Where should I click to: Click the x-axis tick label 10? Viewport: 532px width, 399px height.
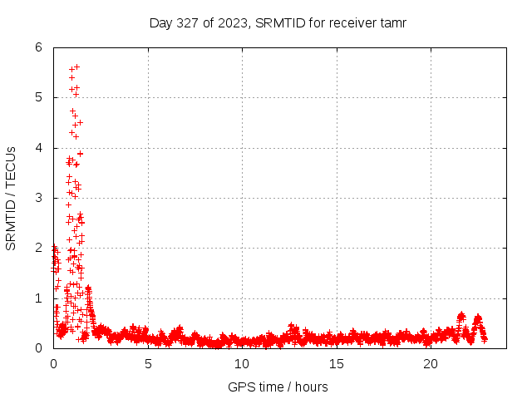(242, 363)
